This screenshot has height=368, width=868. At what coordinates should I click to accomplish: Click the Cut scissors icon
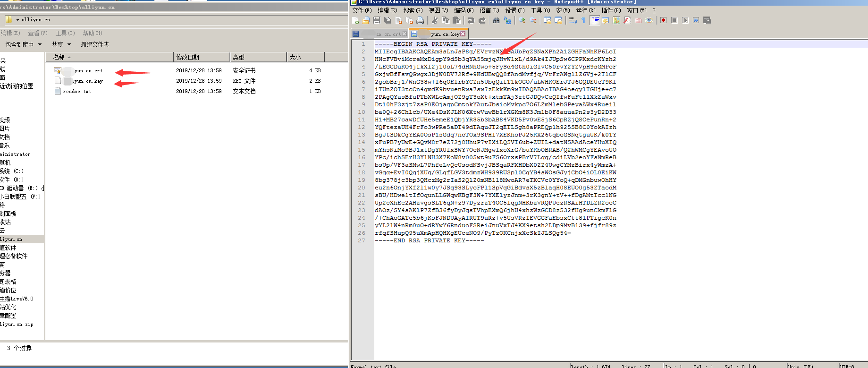coord(435,20)
